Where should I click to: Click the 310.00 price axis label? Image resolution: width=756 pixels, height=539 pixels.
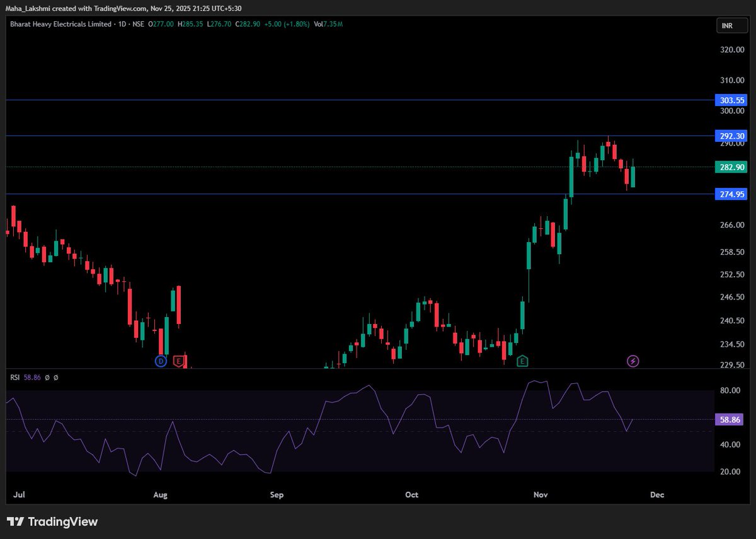click(x=732, y=81)
